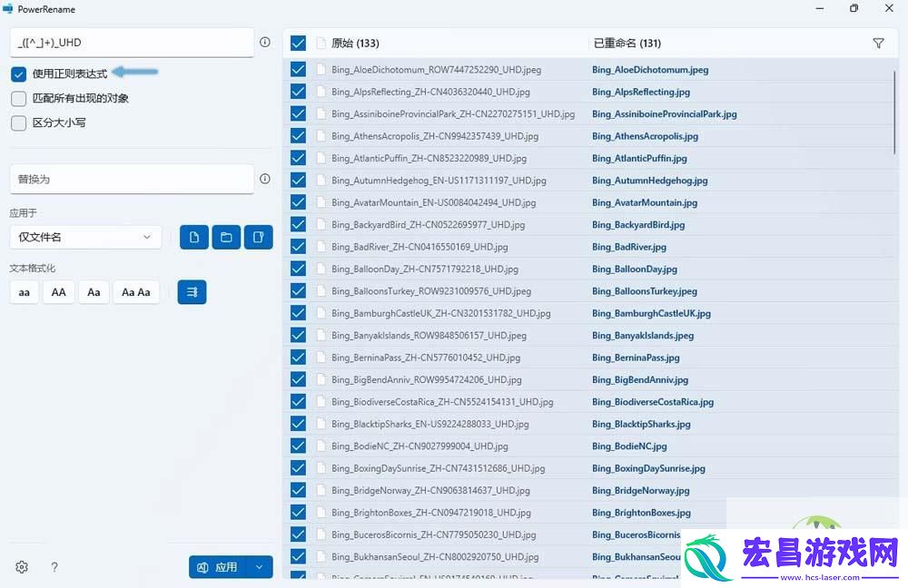Click renamed name Bing_BodieNC.jpg

(x=629, y=446)
